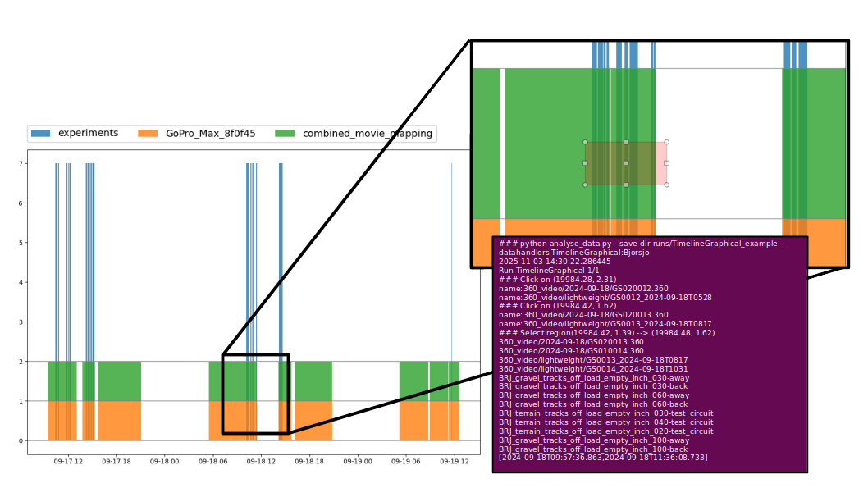The height and width of the screenshot is (488, 868).
Task: Click 'BRJ_terrain_tracks_off_load_empty_inch_020-test_circuit' in output
Action: click(605, 431)
